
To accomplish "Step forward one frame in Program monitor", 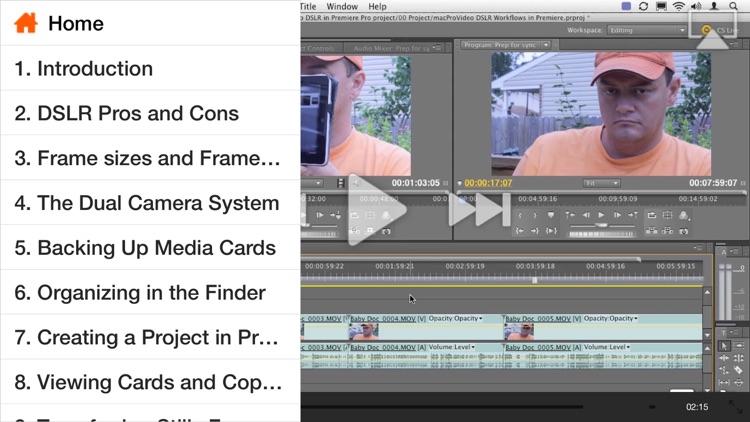I will point(617,215).
